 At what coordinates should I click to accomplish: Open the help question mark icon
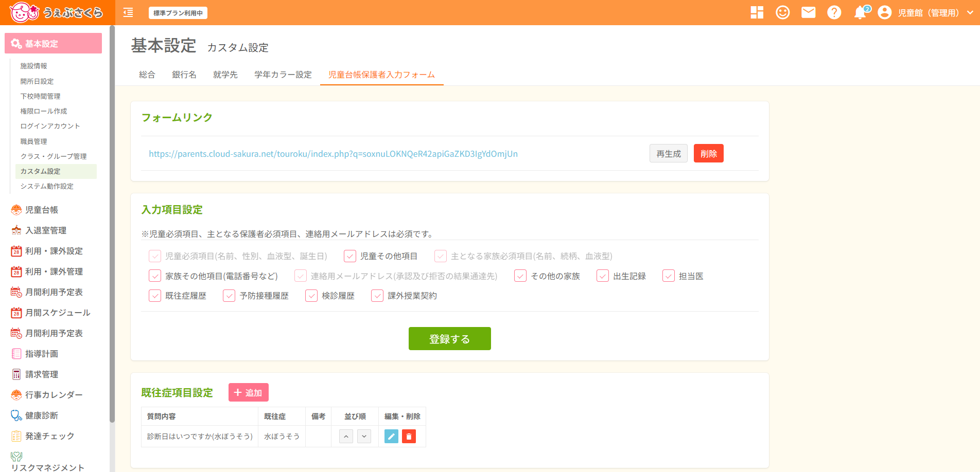[834, 12]
